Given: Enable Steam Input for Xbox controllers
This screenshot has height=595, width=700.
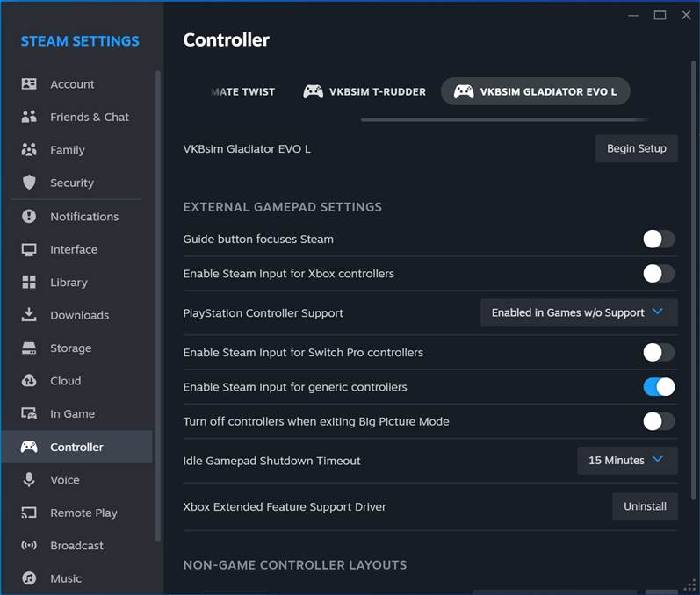Looking at the screenshot, I should pos(659,274).
